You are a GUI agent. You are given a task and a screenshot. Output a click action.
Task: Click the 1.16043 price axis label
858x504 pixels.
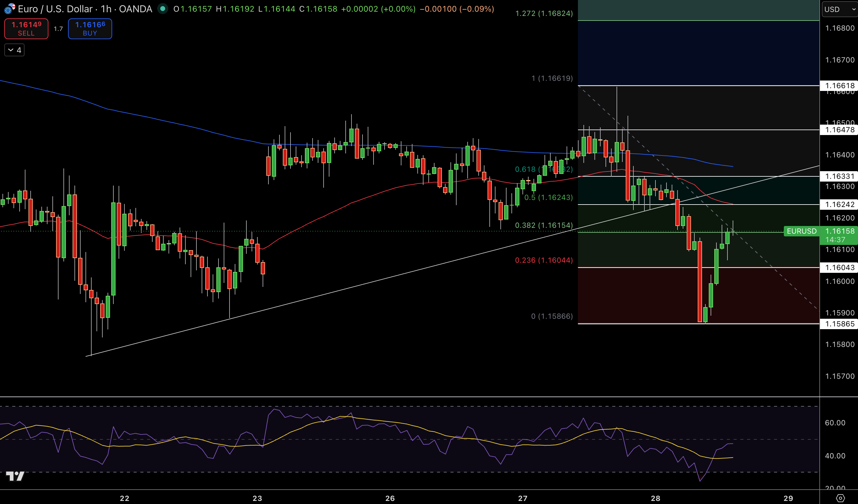839,268
